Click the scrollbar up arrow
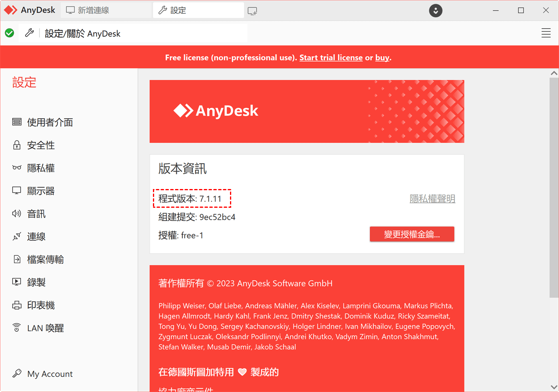This screenshot has height=392, width=559. [x=554, y=73]
